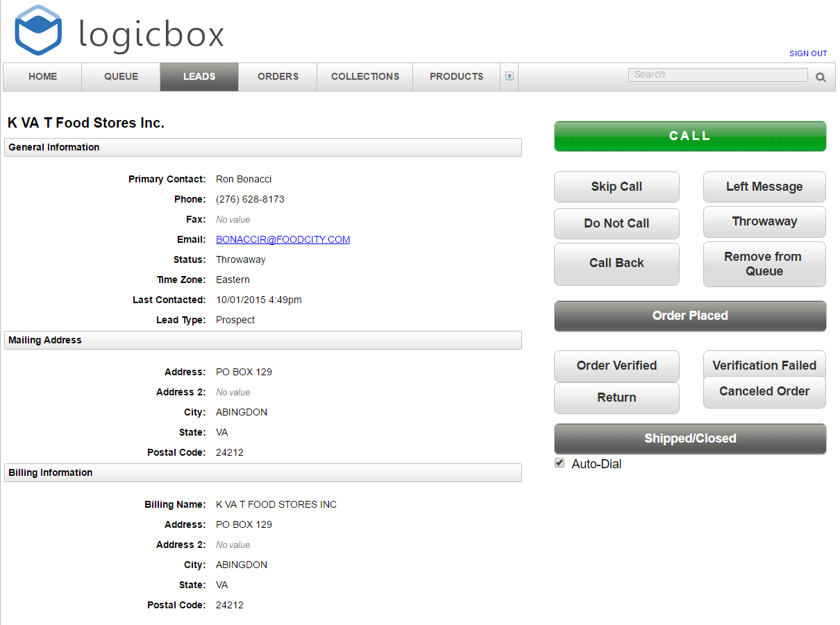
Task: Click the Billing Name K VA T FOOD STORES INC
Action: [276, 504]
